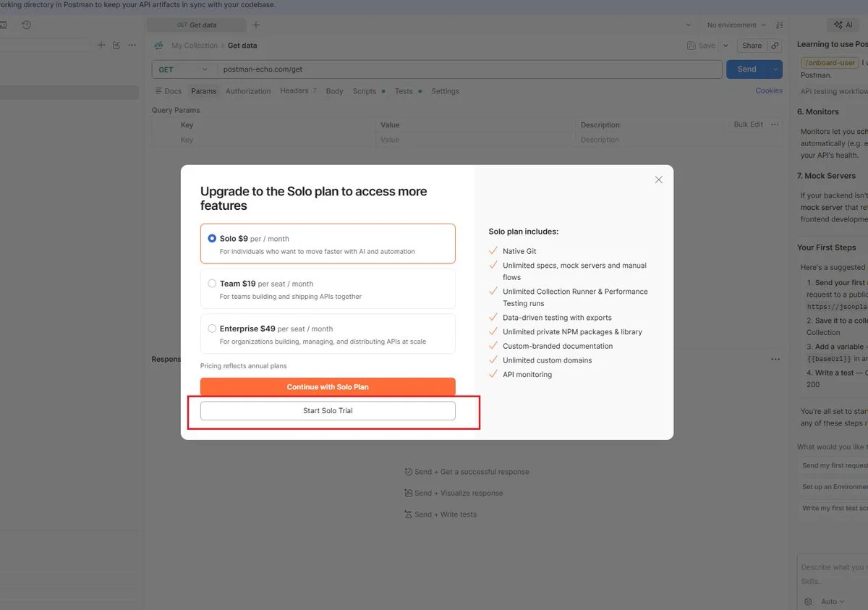
Task: Select the Enterprise $49 plan radio
Action: [x=212, y=329]
